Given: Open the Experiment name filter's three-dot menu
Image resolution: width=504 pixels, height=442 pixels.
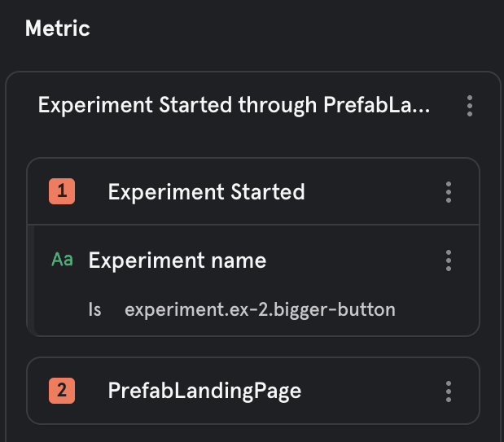Looking at the screenshot, I should tap(449, 260).
